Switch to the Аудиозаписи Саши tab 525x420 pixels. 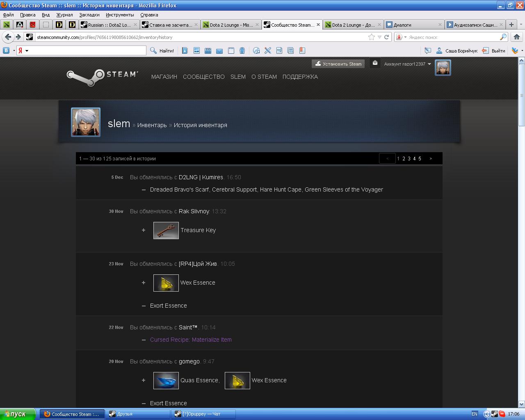pos(475,25)
